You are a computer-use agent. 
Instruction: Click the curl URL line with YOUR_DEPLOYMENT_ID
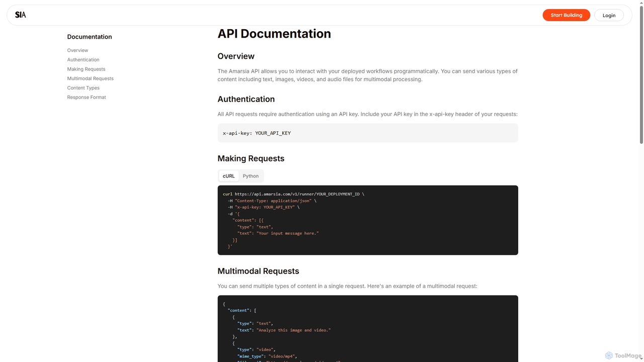(x=293, y=194)
